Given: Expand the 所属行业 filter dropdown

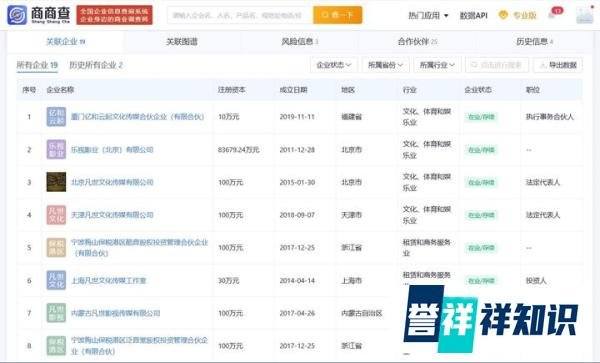Looking at the screenshot, I should point(437,65).
